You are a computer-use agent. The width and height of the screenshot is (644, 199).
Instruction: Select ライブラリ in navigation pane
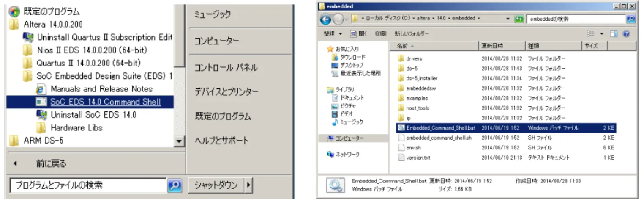[341, 89]
